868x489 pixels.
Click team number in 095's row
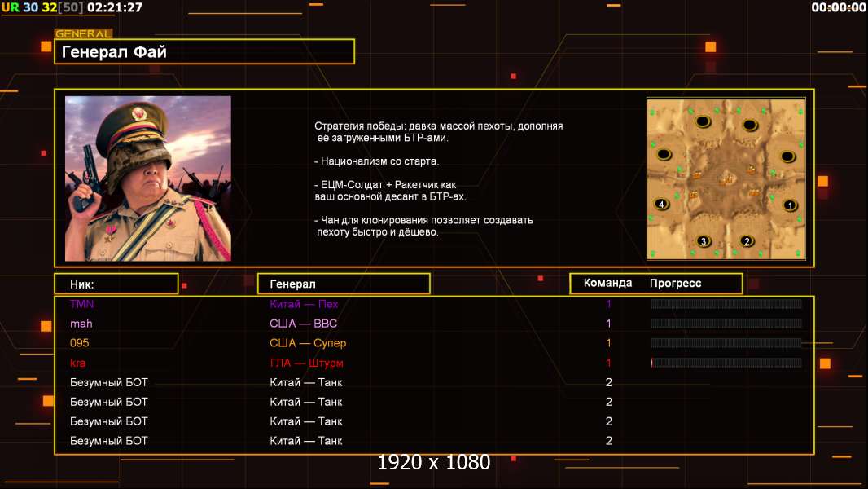pos(608,343)
